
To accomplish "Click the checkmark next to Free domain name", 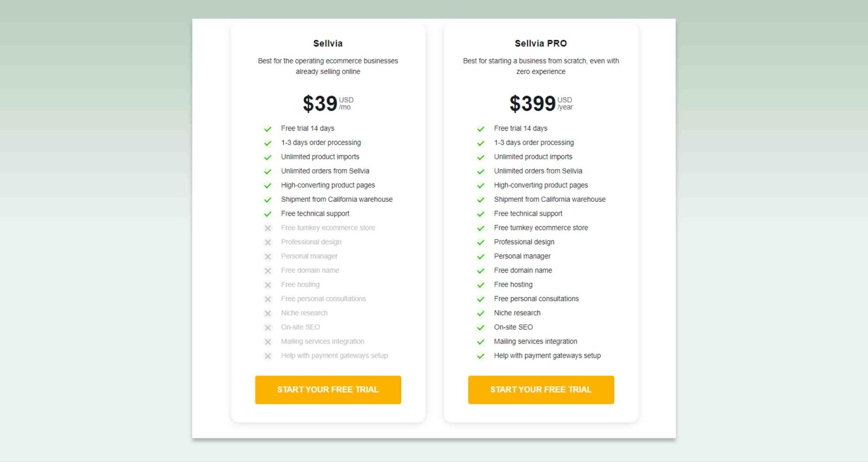I will pyautogui.click(x=481, y=271).
